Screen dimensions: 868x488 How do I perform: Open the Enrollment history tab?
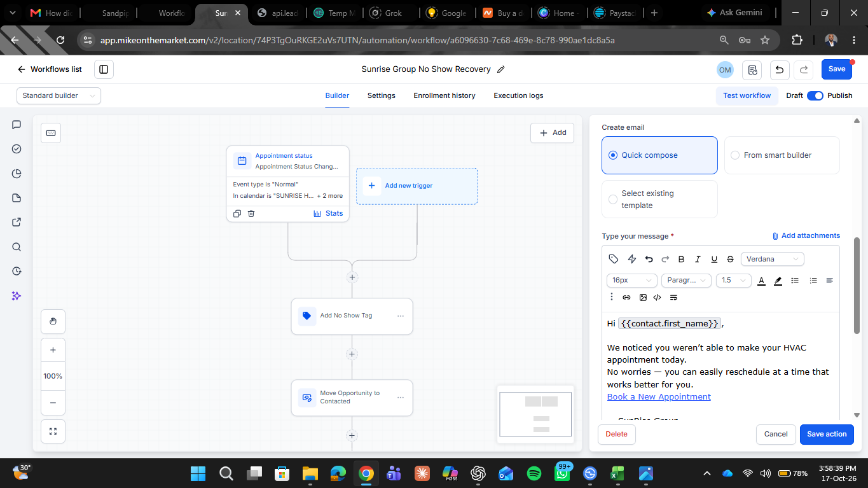point(444,95)
